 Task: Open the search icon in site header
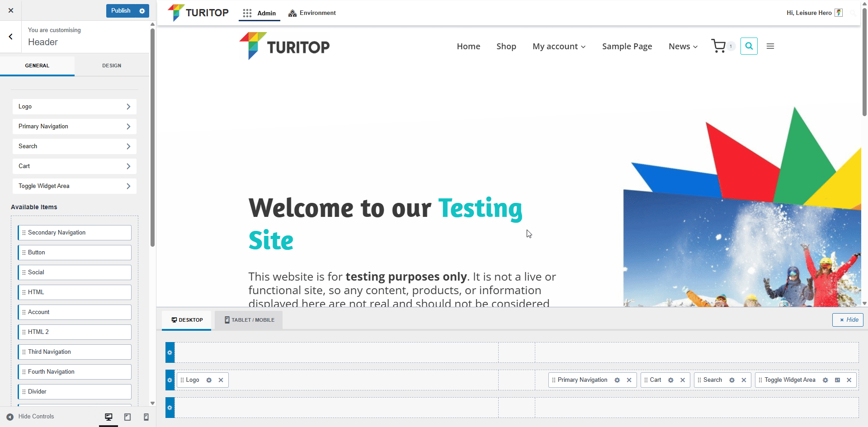point(749,46)
